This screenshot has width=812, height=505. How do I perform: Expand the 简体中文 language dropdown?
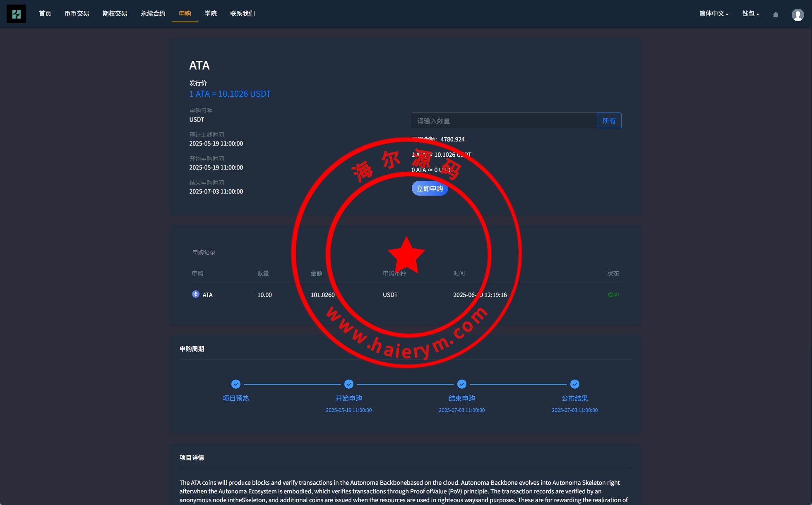click(714, 14)
